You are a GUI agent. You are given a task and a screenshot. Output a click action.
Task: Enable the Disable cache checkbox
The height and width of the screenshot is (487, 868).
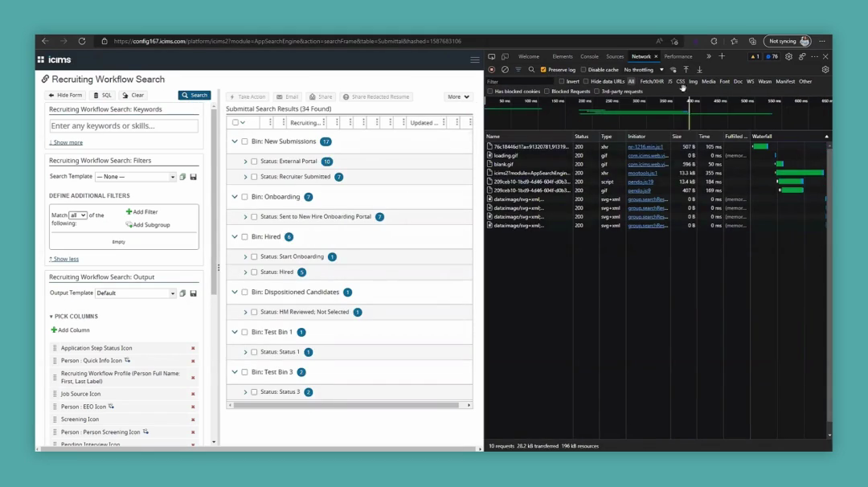click(583, 70)
